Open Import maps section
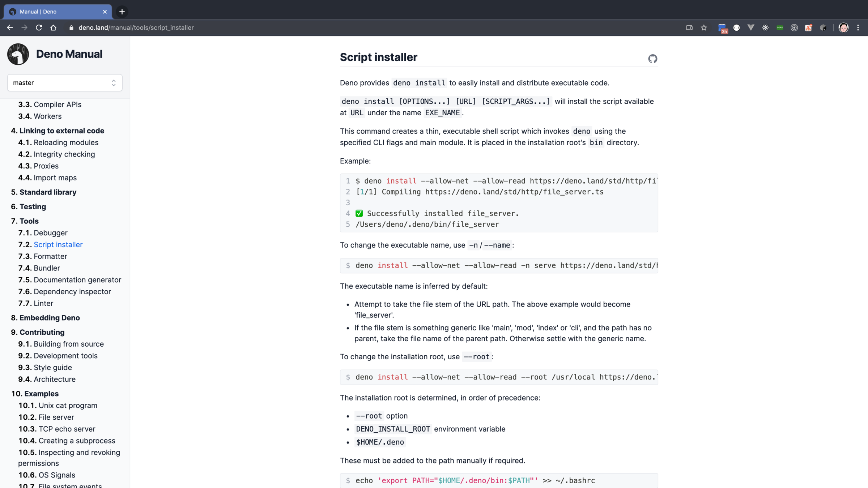The image size is (868, 488). click(55, 177)
